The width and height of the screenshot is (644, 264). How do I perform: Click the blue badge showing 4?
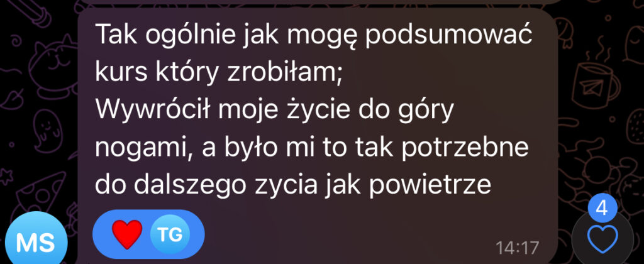[602, 208]
